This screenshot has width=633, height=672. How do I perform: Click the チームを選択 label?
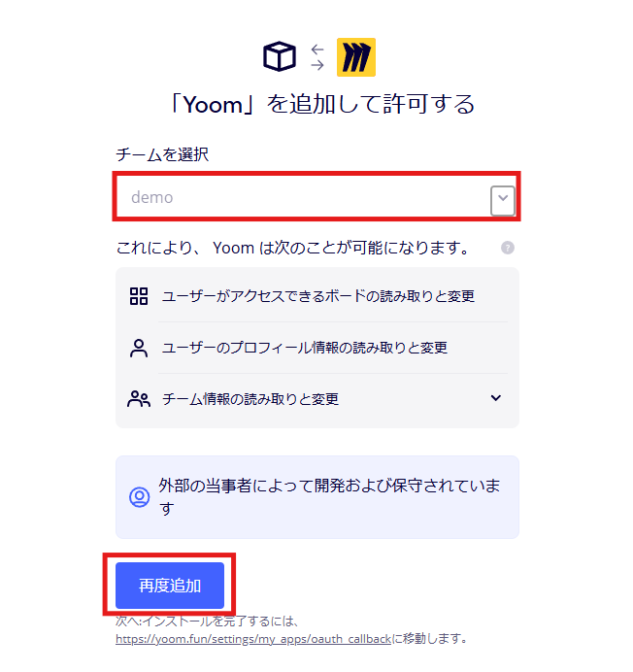162,154
